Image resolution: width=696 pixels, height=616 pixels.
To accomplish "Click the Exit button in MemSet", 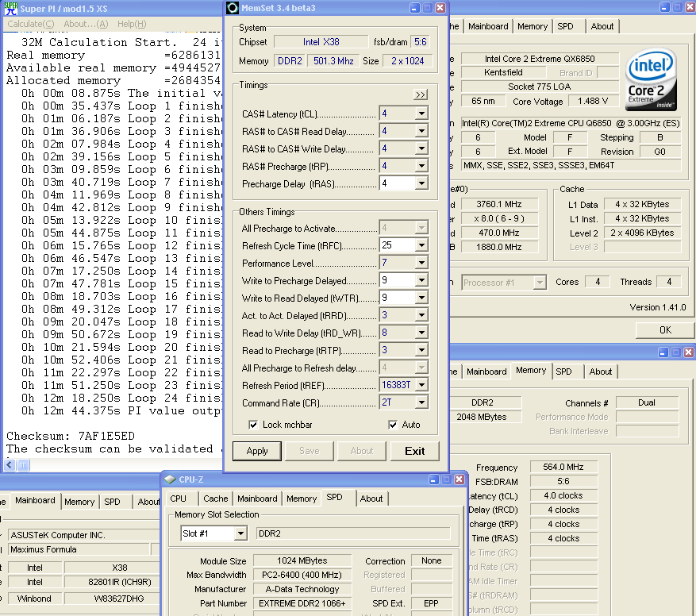I will click(x=414, y=451).
